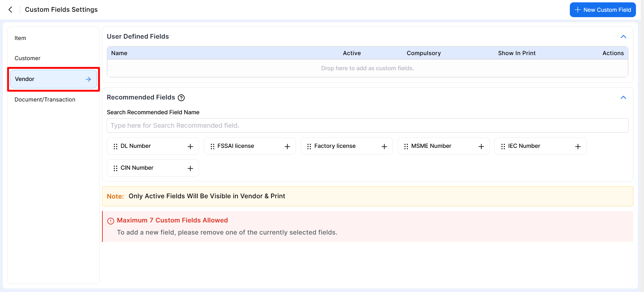Click the FSSAI license drag handle
Image resolution: width=644 pixels, height=292 pixels.
click(212, 147)
